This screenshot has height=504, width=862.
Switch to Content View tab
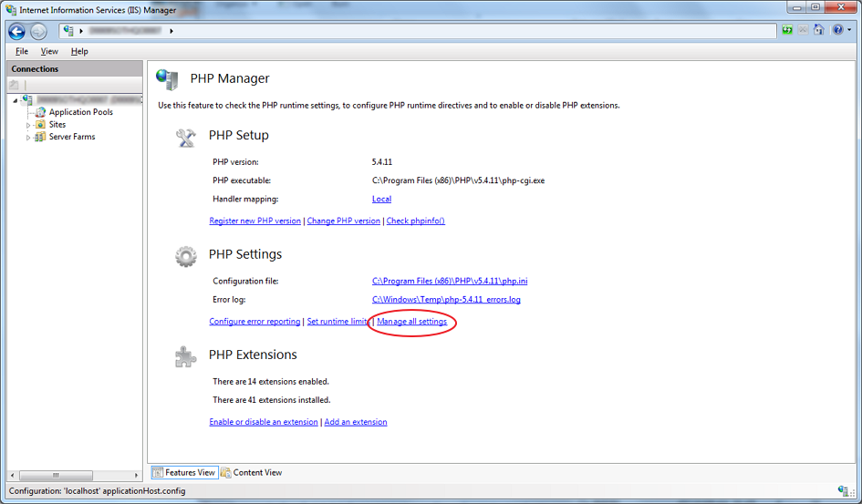tap(251, 472)
